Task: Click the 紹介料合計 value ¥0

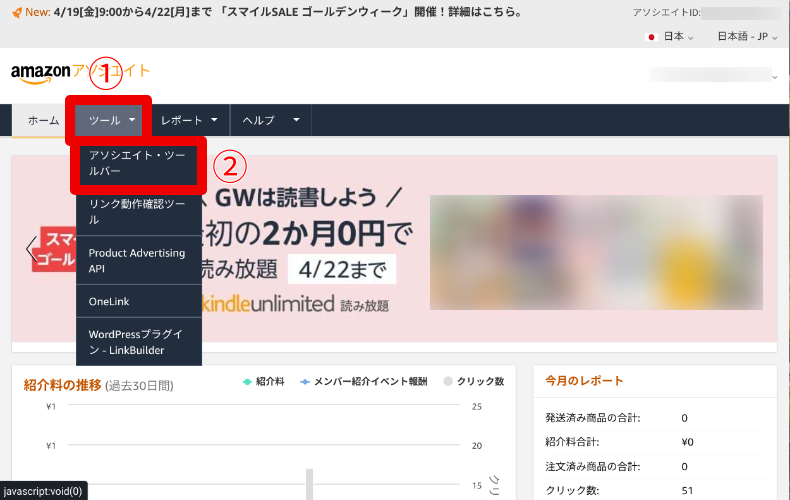Action: tap(687, 442)
